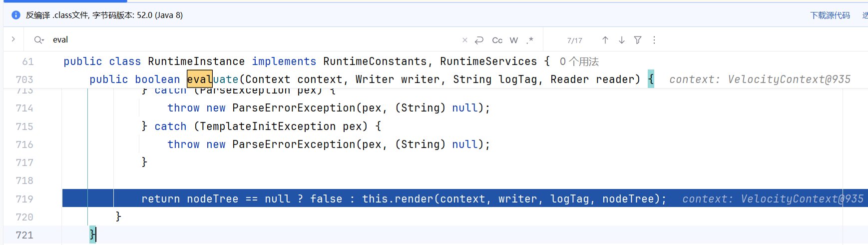The image size is (868, 245).
Task: Click the download sources link
Action: [830, 15]
